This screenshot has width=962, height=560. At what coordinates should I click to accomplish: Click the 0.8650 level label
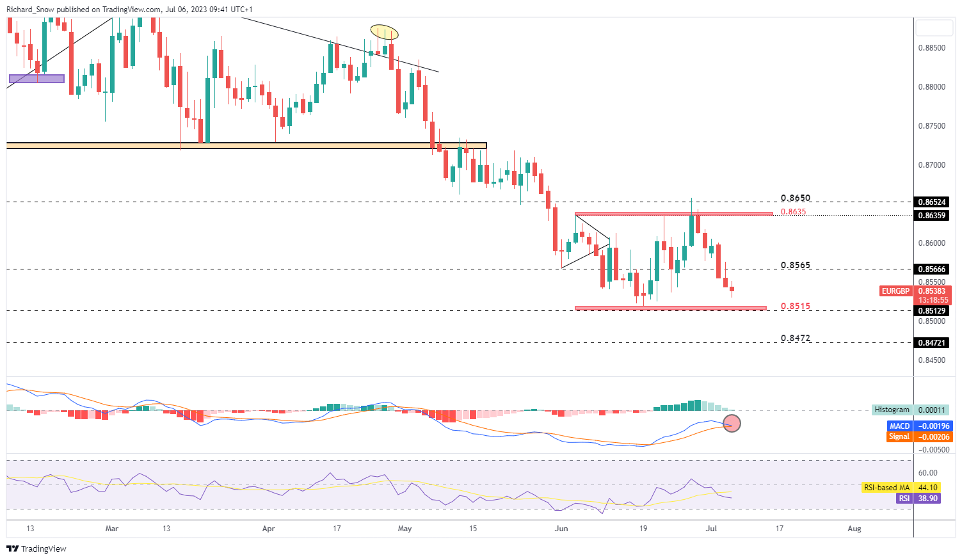coord(796,198)
